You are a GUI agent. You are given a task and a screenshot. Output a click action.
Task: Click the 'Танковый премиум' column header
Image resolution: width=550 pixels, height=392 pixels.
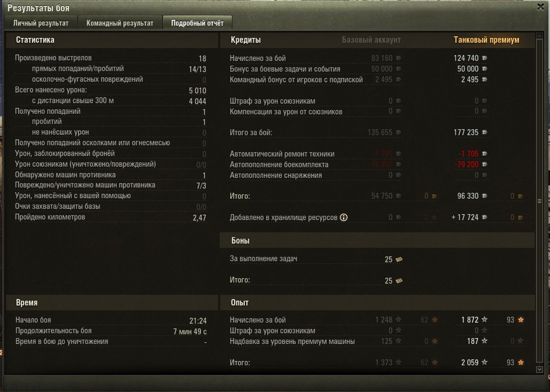click(486, 40)
